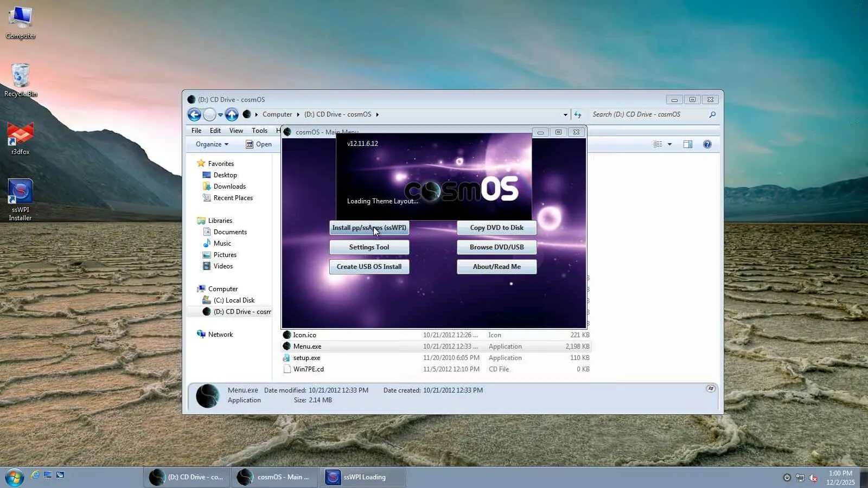868x488 pixels.
Task: Open Explorer help icon
Action: pos(707,144)
